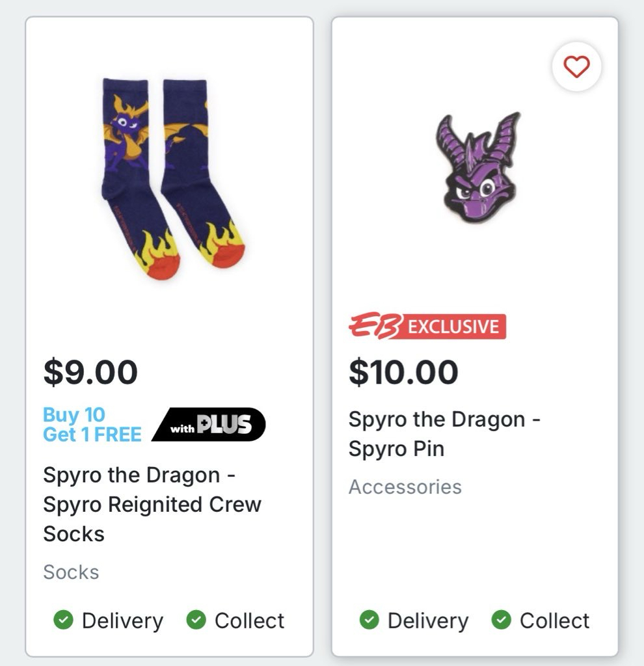Open the Spyro Pin product image
This screenshot has width=644, height=666.
pos(479,169)
